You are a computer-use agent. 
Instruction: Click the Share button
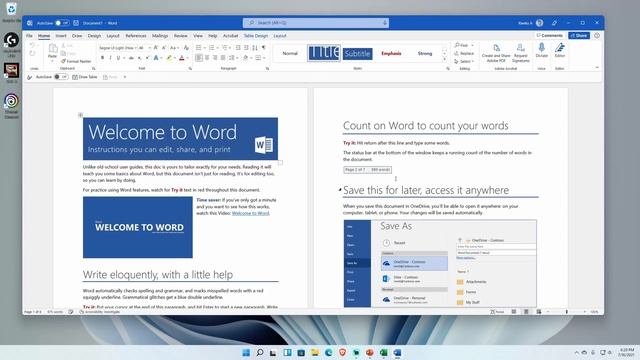[579, 36]
